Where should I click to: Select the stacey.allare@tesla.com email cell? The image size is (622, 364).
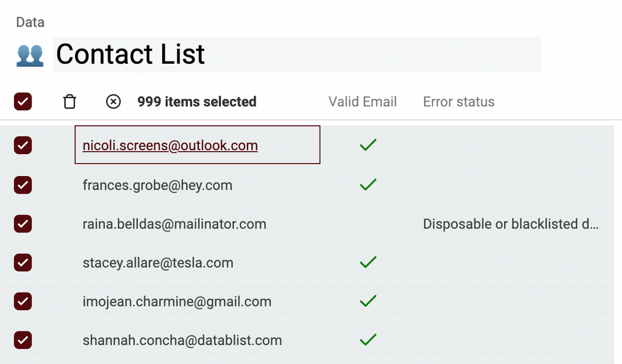(158, 263)
